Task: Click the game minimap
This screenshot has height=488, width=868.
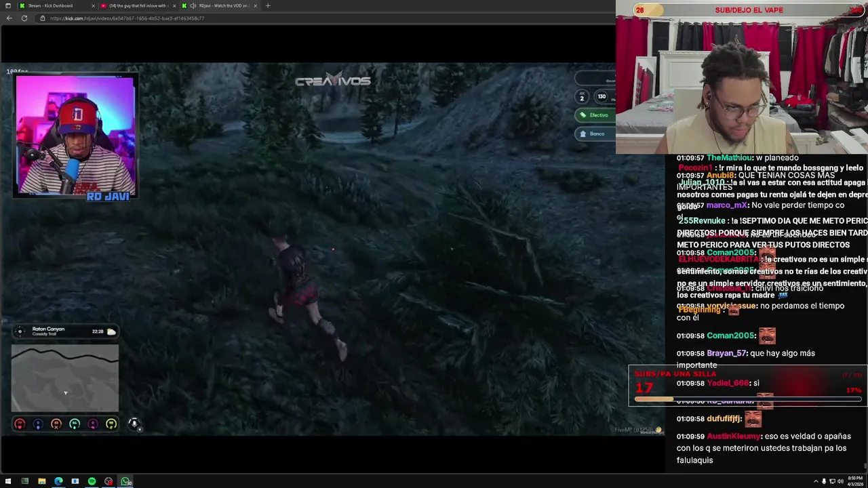Action: 65,378
